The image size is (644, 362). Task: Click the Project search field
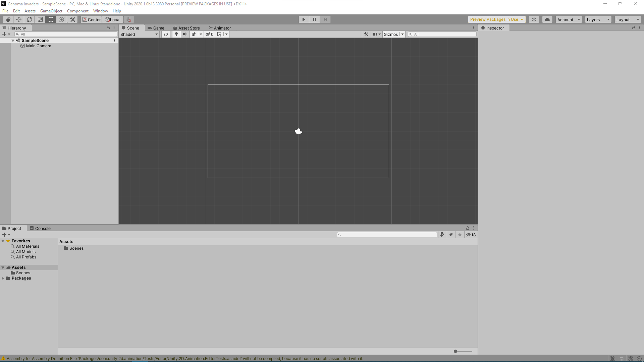click(387, 235)
